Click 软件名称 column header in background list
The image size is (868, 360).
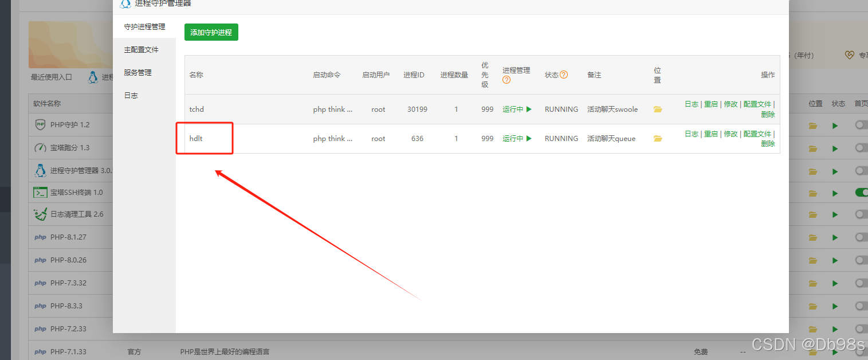47,104
